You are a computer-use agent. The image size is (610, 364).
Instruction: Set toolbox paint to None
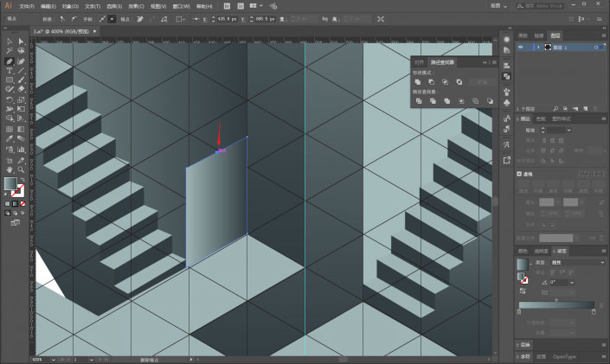pyautogui.click(x=22, y=204)
